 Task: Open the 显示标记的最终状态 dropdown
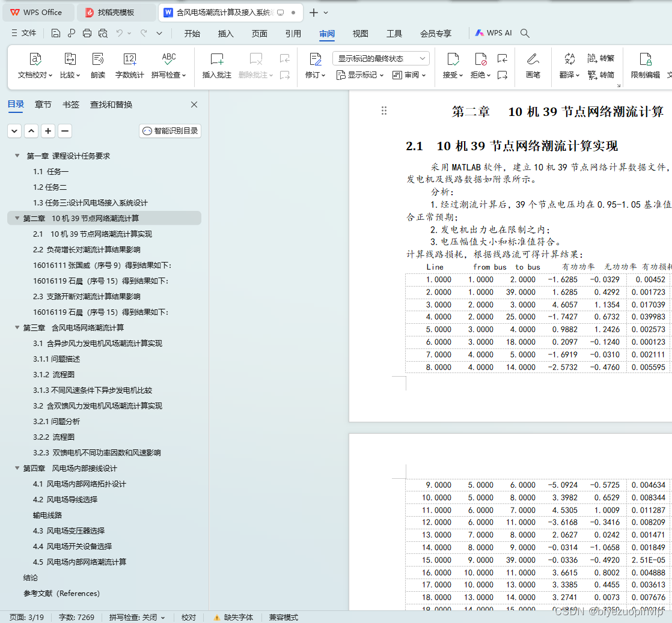coord(381,58)
